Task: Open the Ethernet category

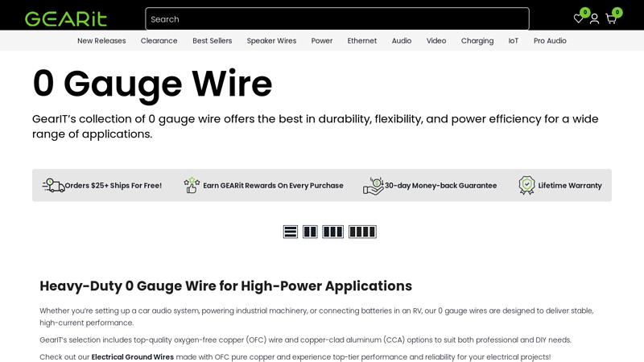Action: [x=362, y=41]
